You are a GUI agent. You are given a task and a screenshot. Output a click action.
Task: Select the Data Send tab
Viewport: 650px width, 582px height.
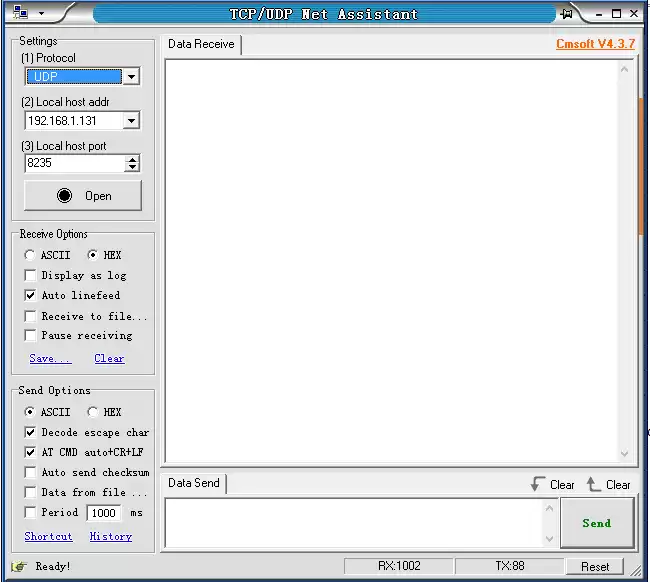(194, 483)
